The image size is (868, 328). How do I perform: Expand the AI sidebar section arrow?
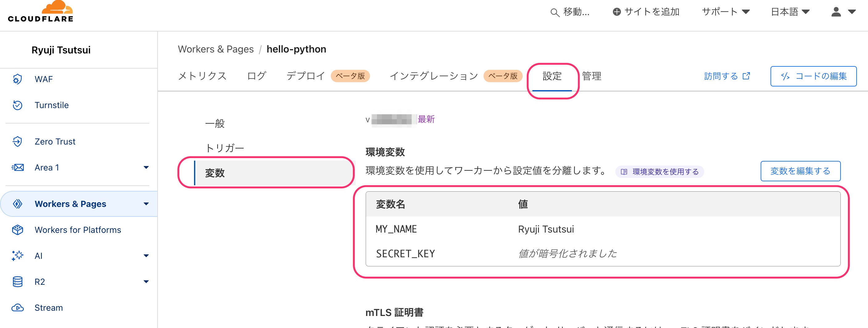146,256
